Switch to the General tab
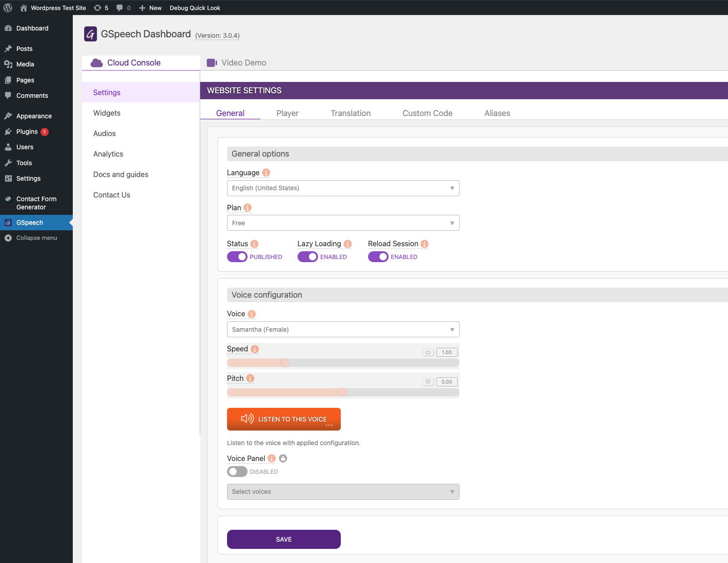 (230, 113)
